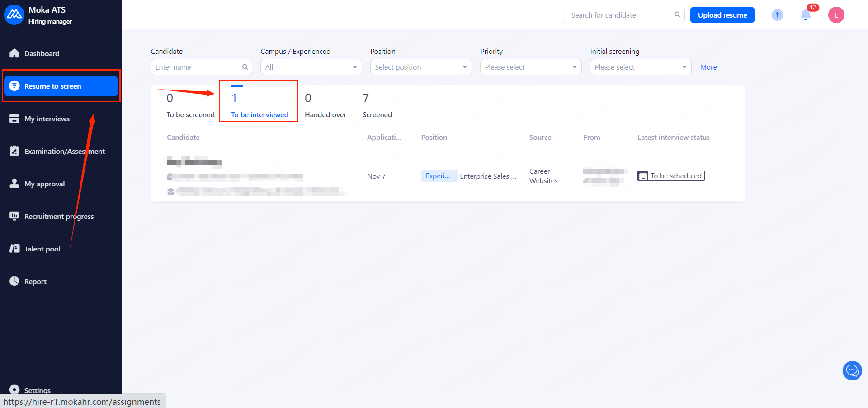The width and height of the screenshot is (868, 408).
Task: Open the Initial screening dropdown
Action: pyautogui.click(x=641, y=67)
